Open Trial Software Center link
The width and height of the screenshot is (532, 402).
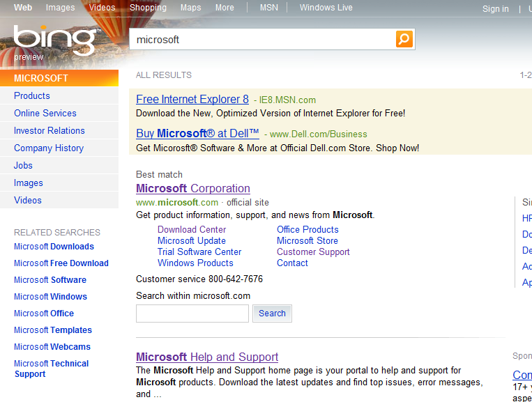[199, 252]
